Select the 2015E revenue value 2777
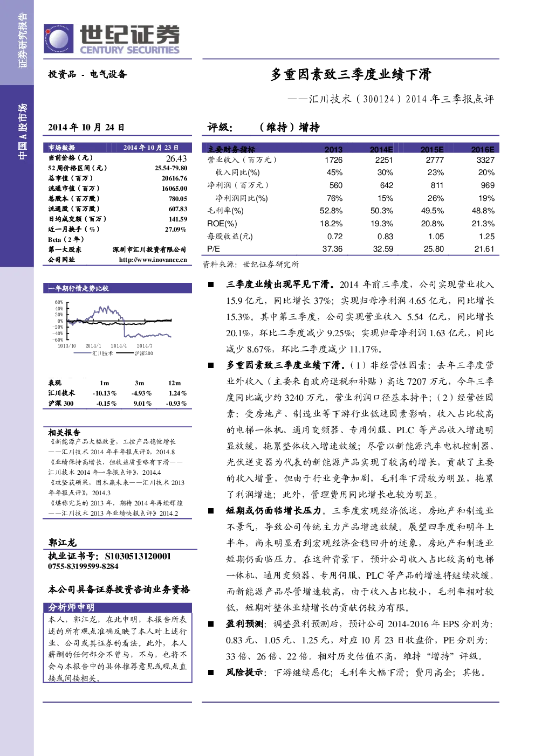535x756 pixels. coord(435,160)
